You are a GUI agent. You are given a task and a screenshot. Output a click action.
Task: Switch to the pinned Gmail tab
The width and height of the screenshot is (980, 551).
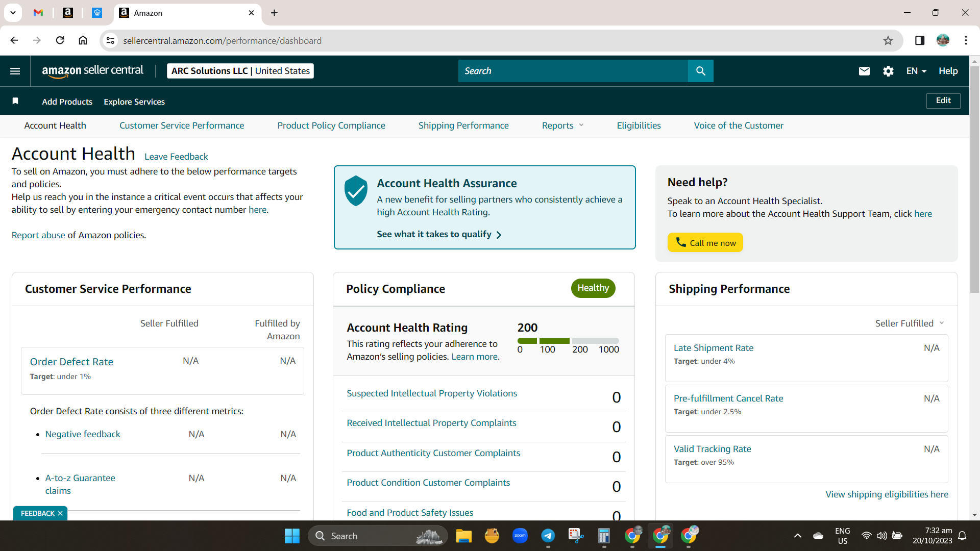38,13
